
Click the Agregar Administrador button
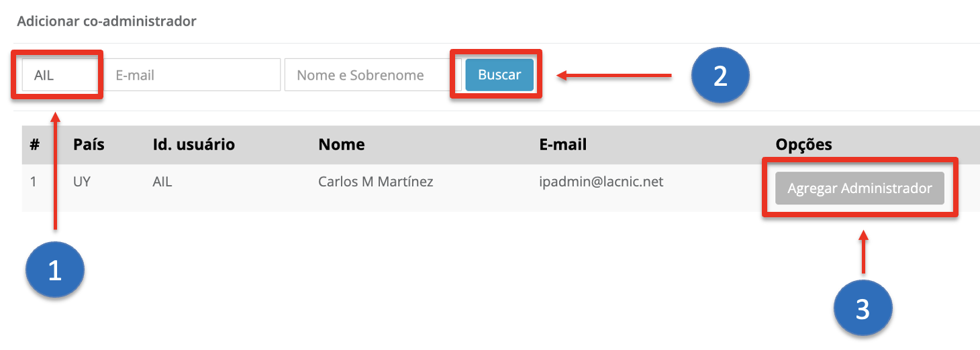[859, 188]
